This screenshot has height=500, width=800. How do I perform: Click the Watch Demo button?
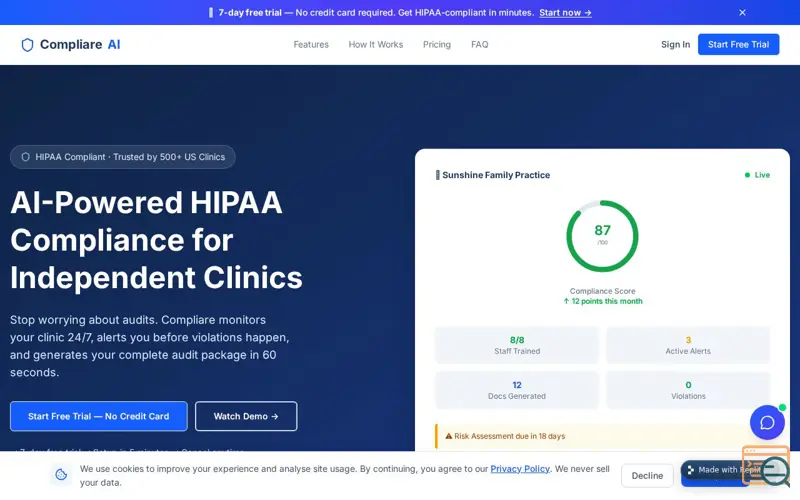pyautogui.click(x=246, y=416)
